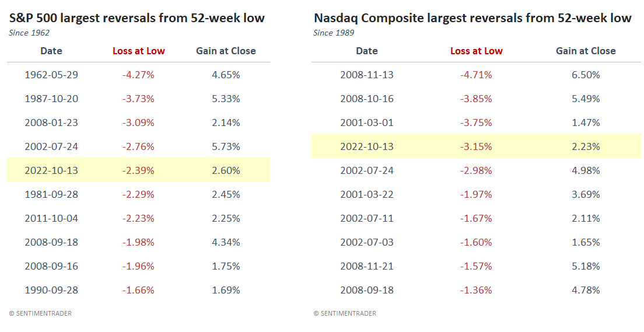Select the 1987-10-20 date cell
Image resolution: width=644 pixels, height=332 pixels.
click(51, 99)
